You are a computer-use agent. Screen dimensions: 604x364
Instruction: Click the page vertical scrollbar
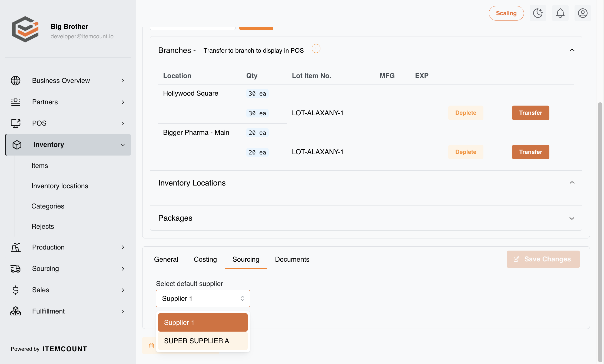pyautogui.click(x=600, y=232)
